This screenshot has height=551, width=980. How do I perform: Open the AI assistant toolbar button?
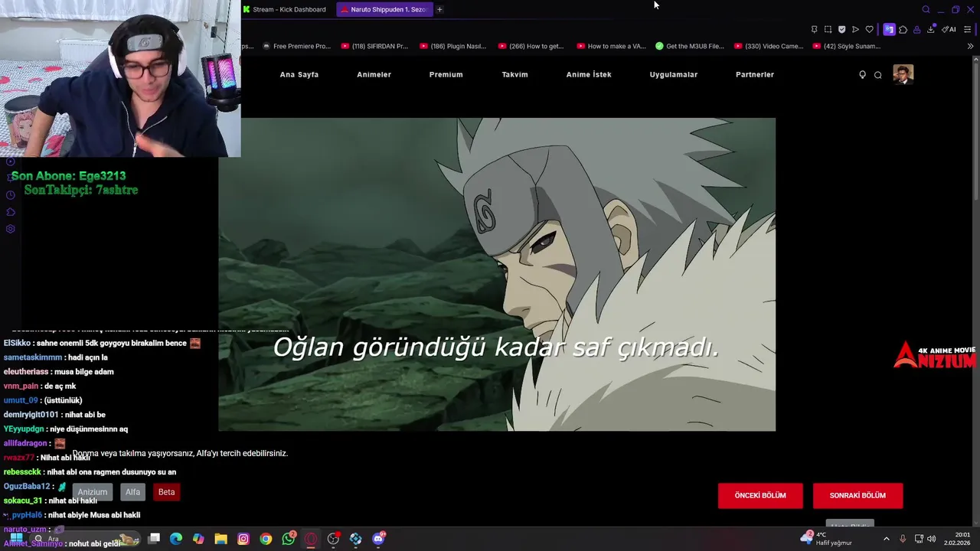click(x=949, y=29)
